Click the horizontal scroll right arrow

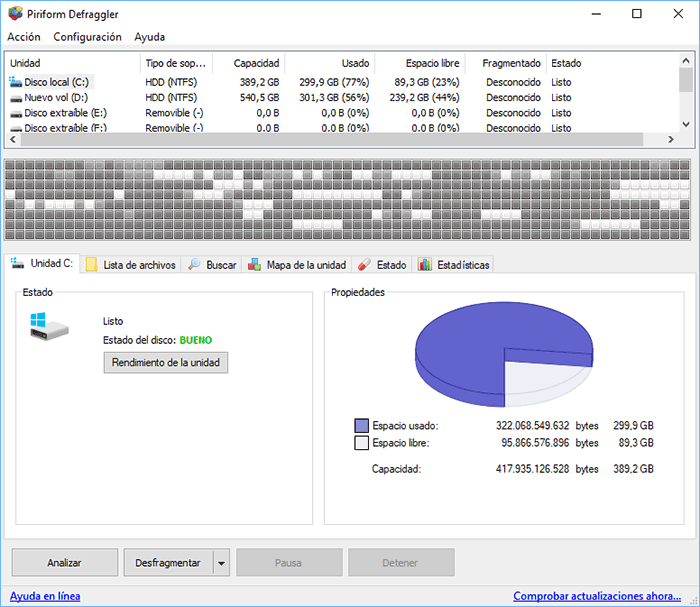click(671, 139)
